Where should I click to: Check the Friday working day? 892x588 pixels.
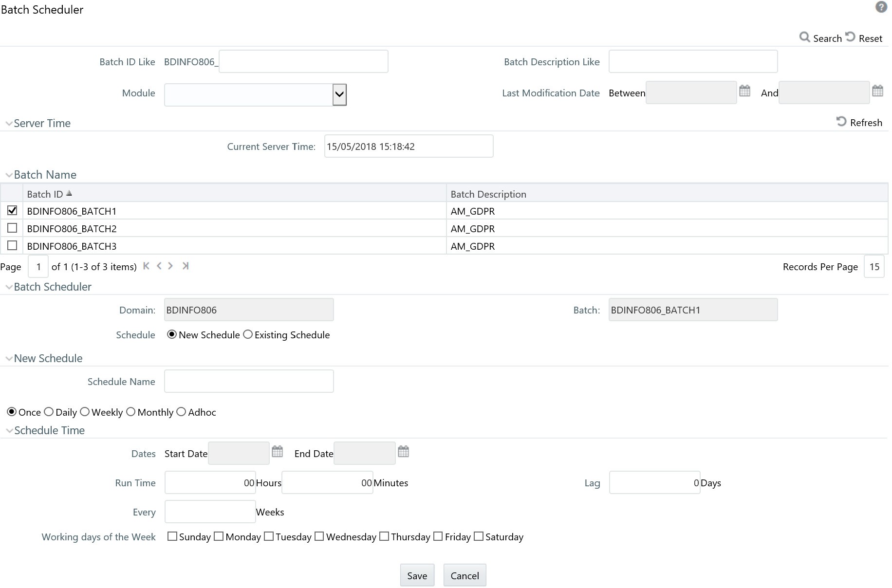tap(438, 536)
